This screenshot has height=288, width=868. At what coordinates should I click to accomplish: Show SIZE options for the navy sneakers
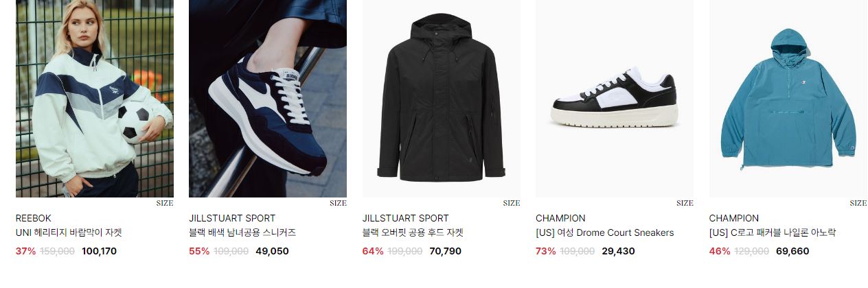338,203
